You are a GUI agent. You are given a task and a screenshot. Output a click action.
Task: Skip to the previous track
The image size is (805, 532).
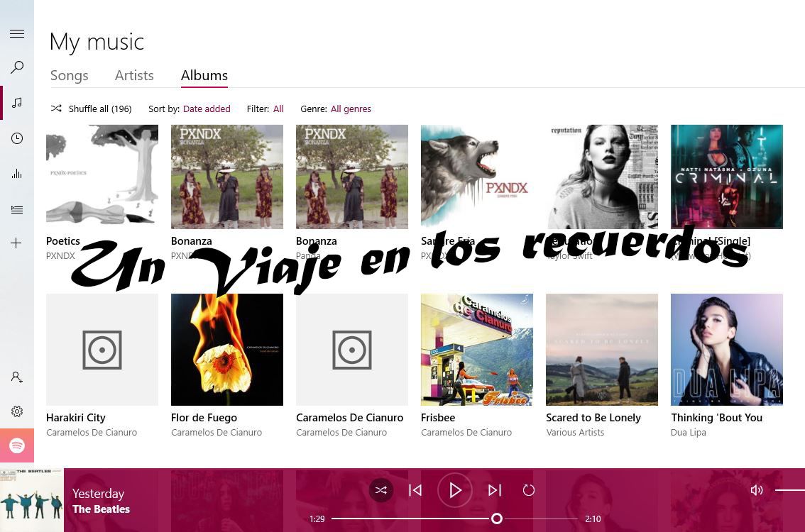tap(415, 490)
